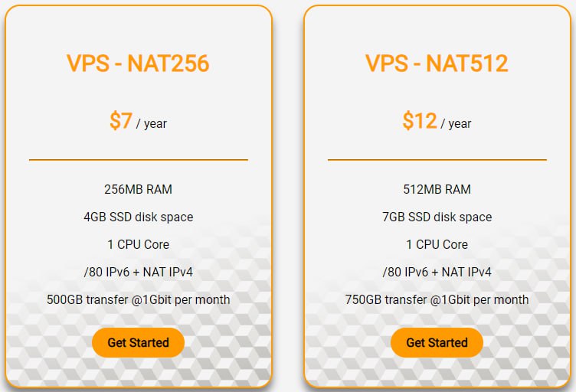Click the "/ year" label beside $12
The width and height of the screenshot is (576, 392).
coord(456,124)
